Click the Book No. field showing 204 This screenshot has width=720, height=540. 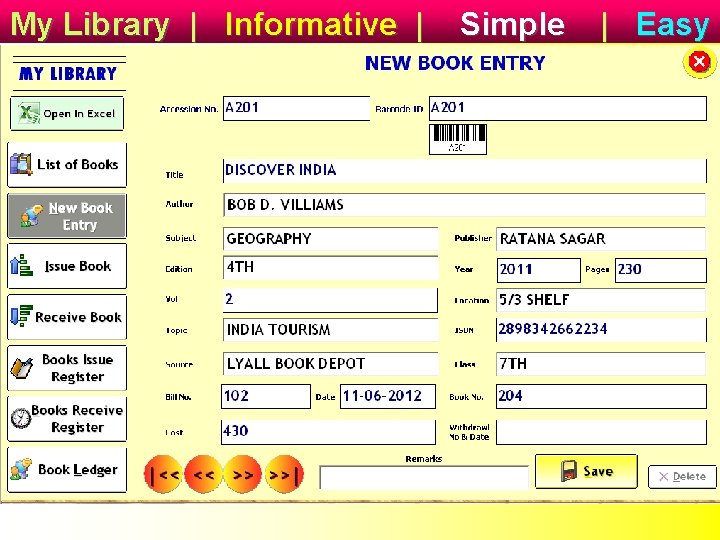click(x=601, y=396)
